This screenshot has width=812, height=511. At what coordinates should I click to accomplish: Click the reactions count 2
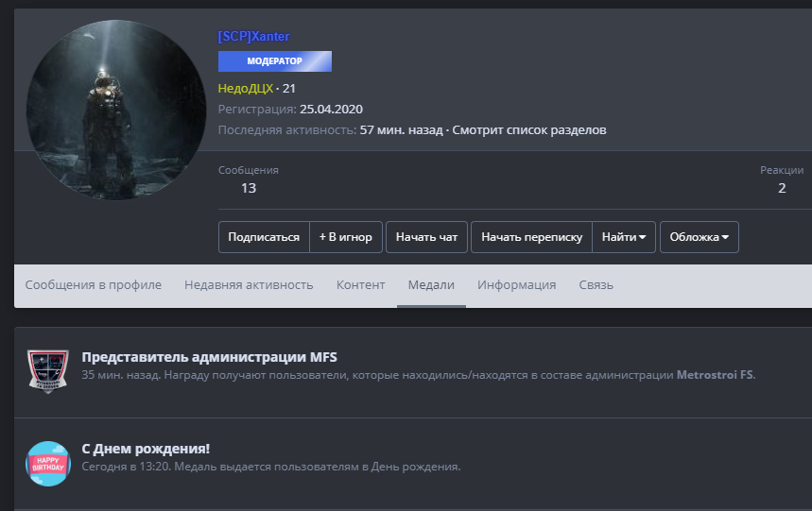pos(782,188)
